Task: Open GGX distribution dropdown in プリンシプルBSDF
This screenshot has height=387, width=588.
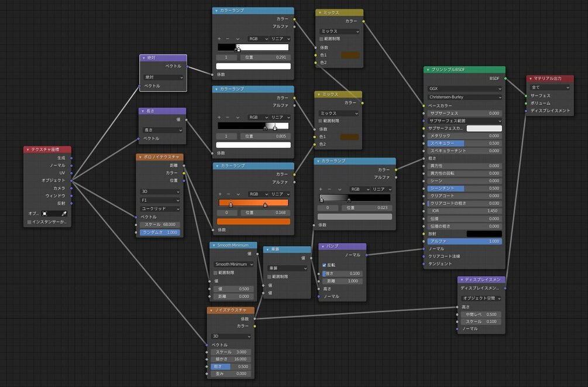Action: click(x=465, y=88)
